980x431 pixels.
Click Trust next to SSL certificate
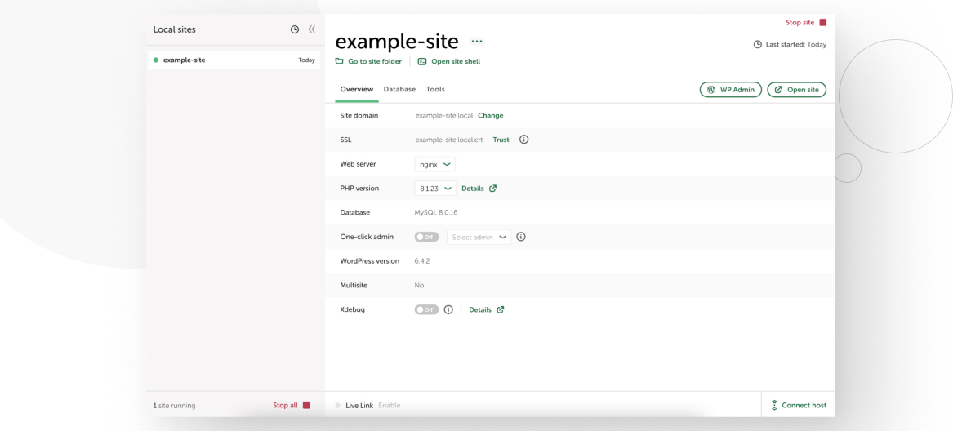point(501,140)
